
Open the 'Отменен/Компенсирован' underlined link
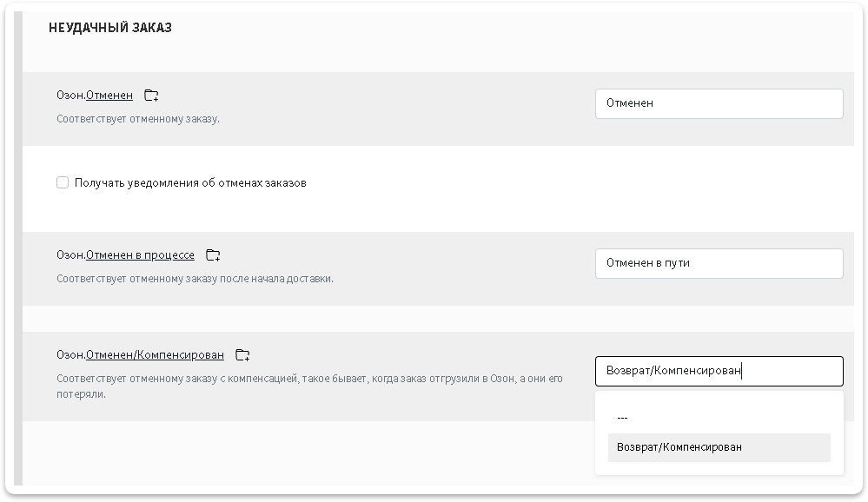[x=155, y=354]
